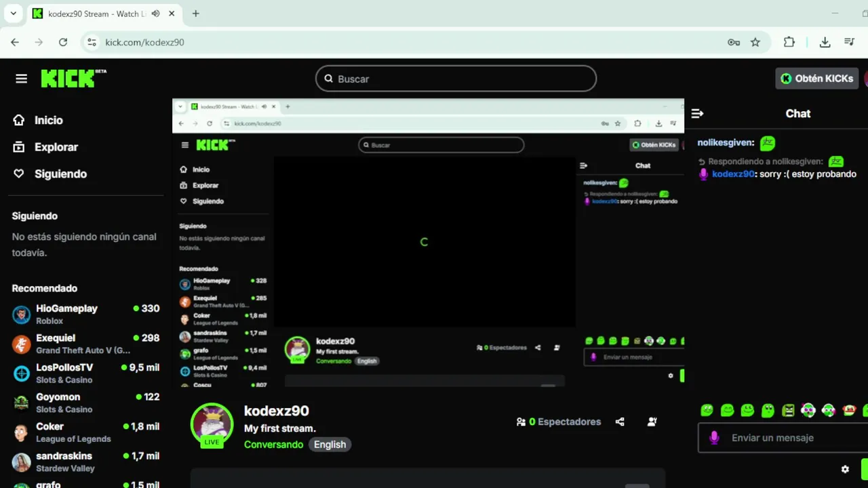Reload the page
This screenshot has height=488, width=868.
click(62, 42)
